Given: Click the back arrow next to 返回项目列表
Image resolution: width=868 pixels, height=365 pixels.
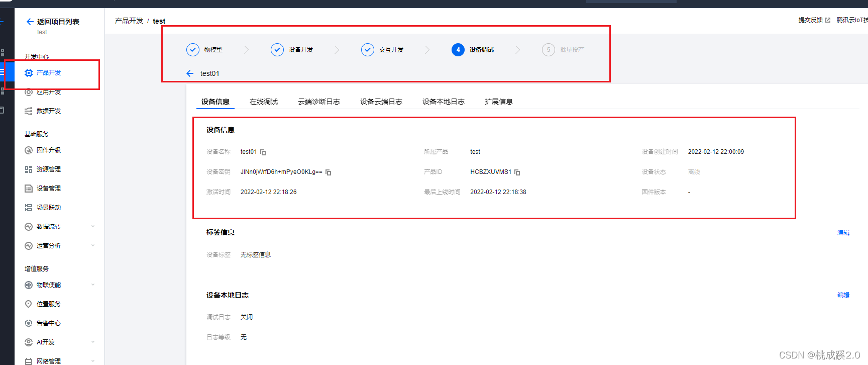Looking at the screenshot, I should 30,22.
